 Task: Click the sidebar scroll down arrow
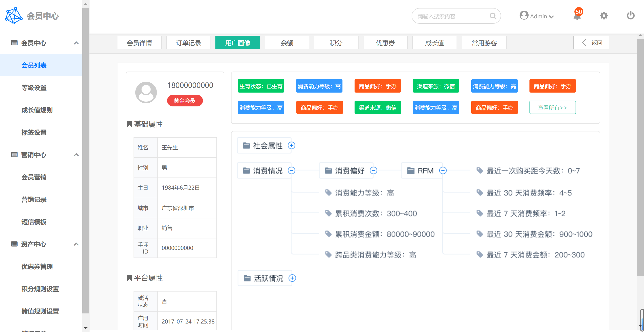pos(85,328)
